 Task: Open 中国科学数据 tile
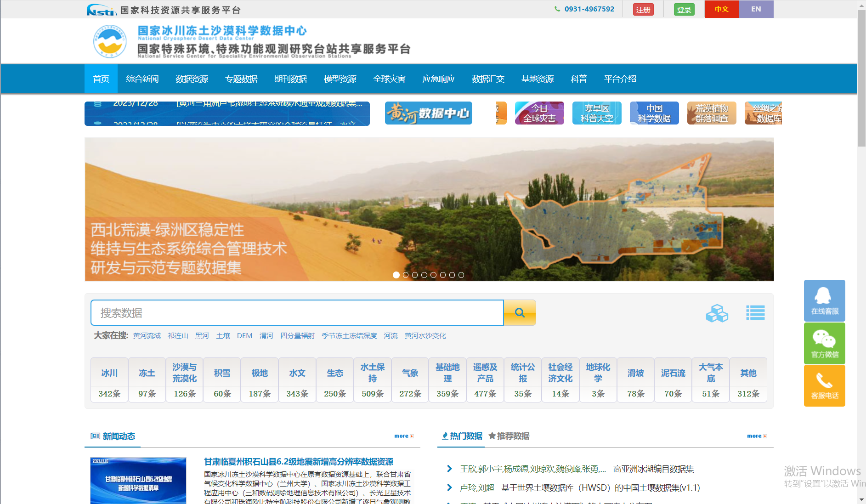pos(654,113)
